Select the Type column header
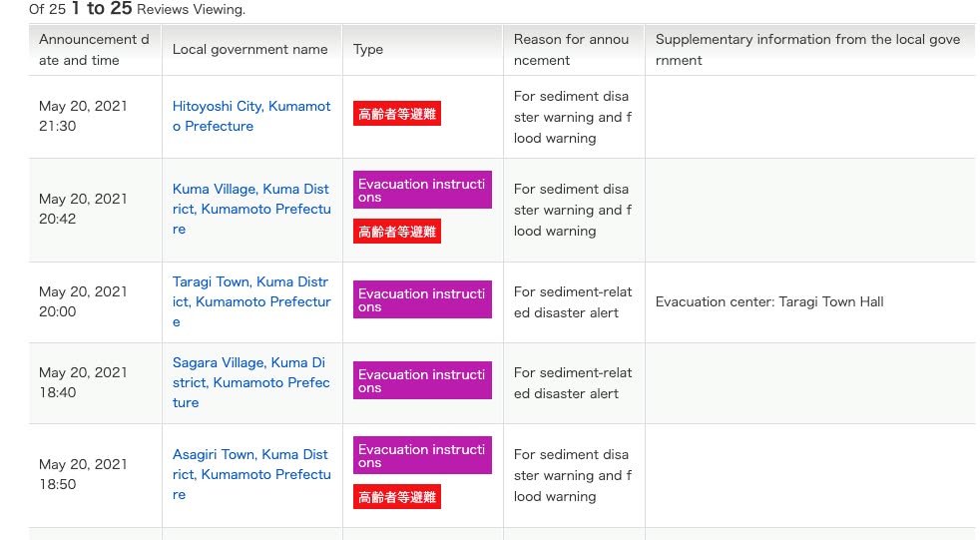This screenshot has width=980, height=540. pos(368,49)
